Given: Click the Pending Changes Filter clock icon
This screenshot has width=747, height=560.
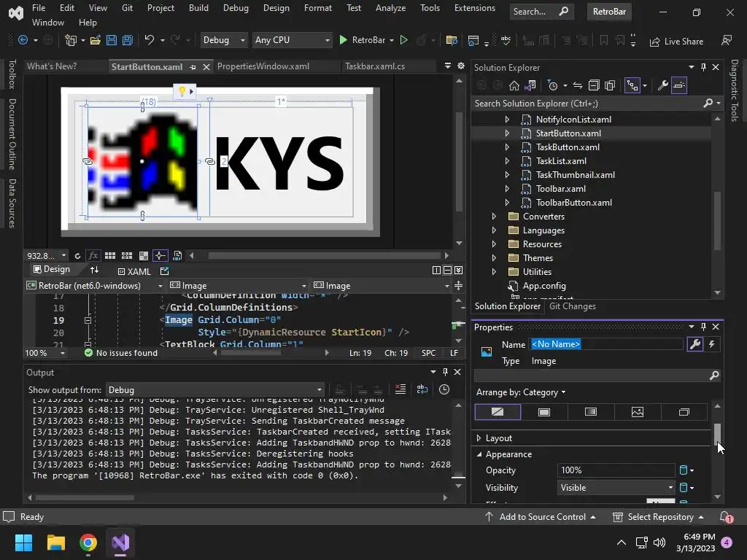Looking at the screenshot, I should click(x=553, y=86).
